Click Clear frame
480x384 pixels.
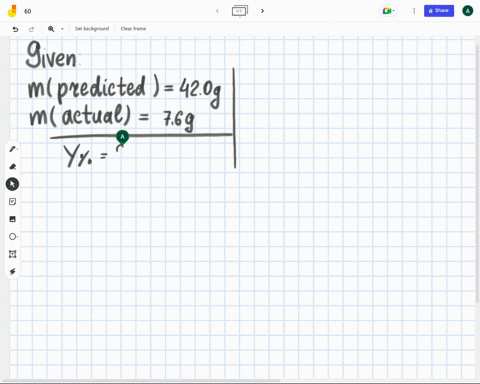(x=133, y=29)
